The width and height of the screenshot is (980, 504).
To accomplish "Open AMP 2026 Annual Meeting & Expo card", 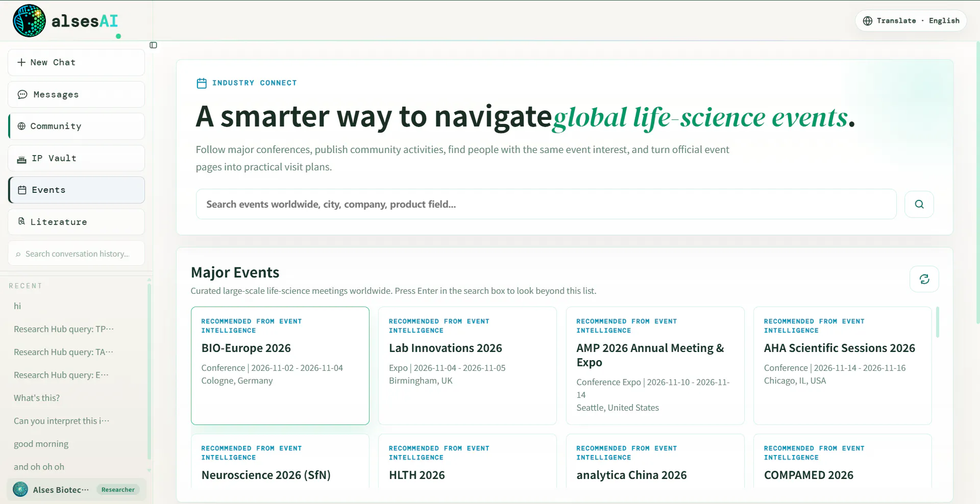I will point(655,365).
